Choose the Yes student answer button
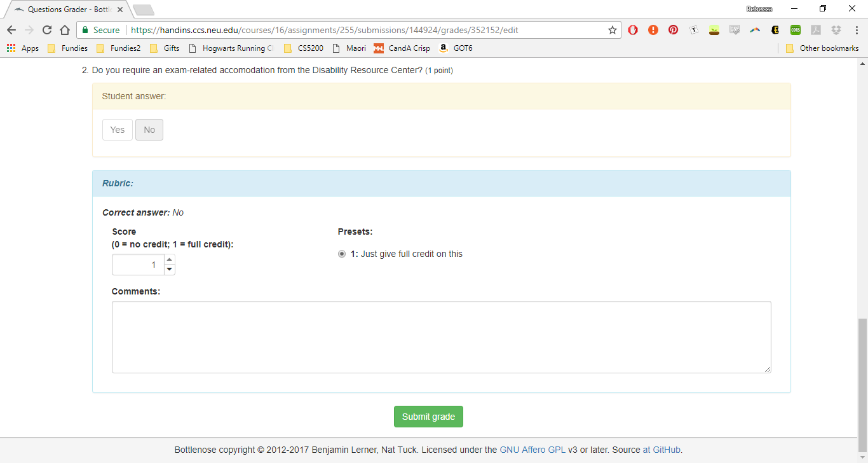The image size is (868, 463). [118, 130]
